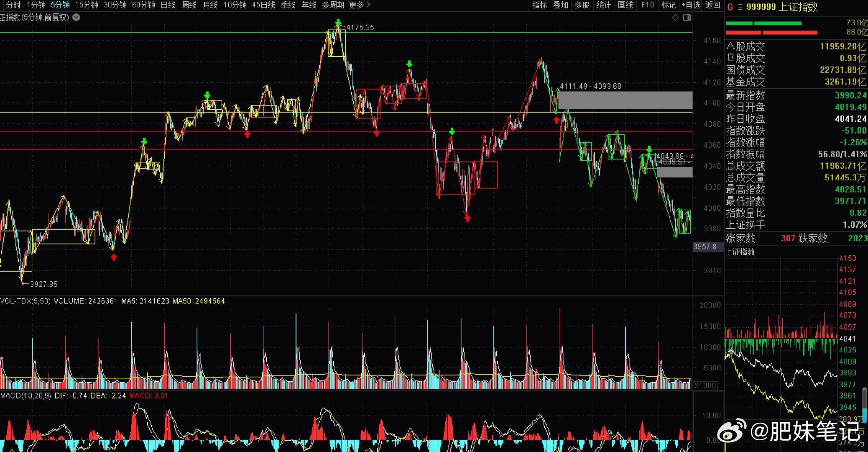
Task: Click the 3927.85 low price label
Action: click(x=43, y=284)
